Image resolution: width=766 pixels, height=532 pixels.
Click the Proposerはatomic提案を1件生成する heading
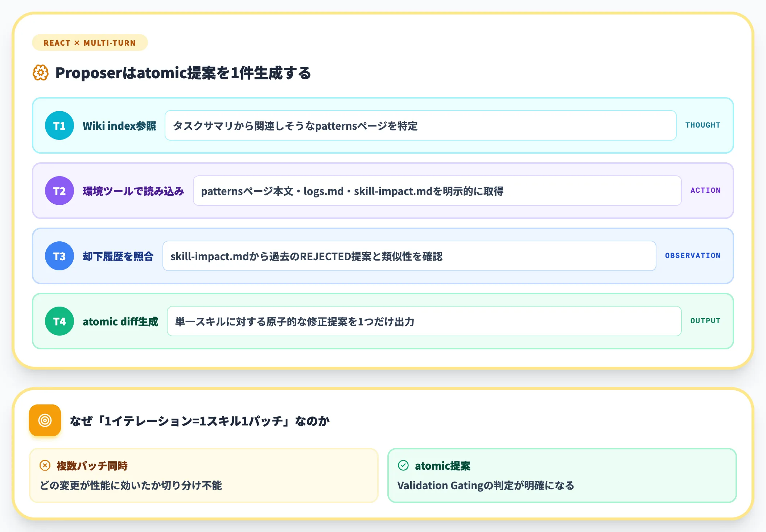point(183,73)
